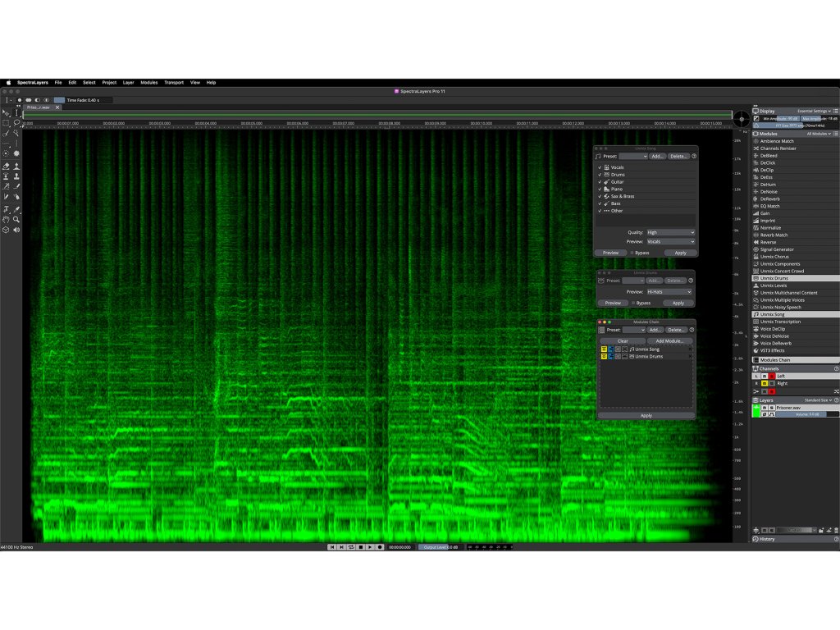Expand the All Modules filter dropdown
The height and width of the screenshot is (630, 840).
820,134
